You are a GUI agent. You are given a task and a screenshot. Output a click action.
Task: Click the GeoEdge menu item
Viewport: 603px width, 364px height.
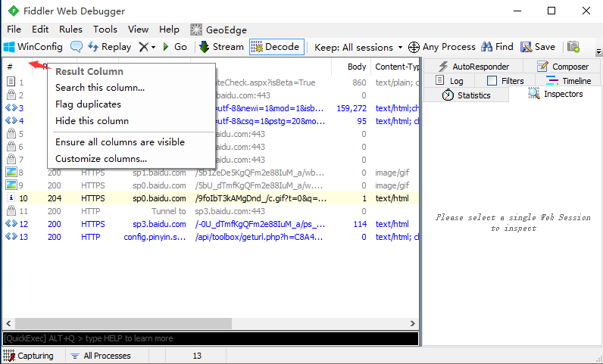point(218,30)
